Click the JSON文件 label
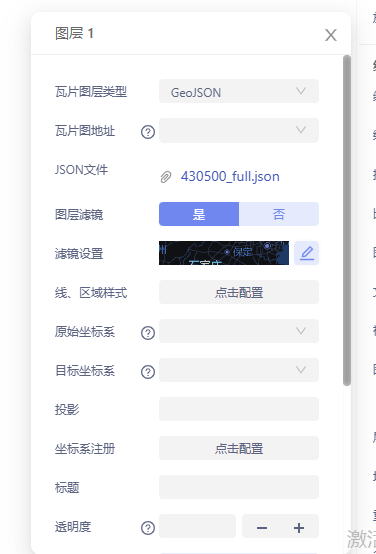Viewport: 376px width, 554px height. click(81, 170)
